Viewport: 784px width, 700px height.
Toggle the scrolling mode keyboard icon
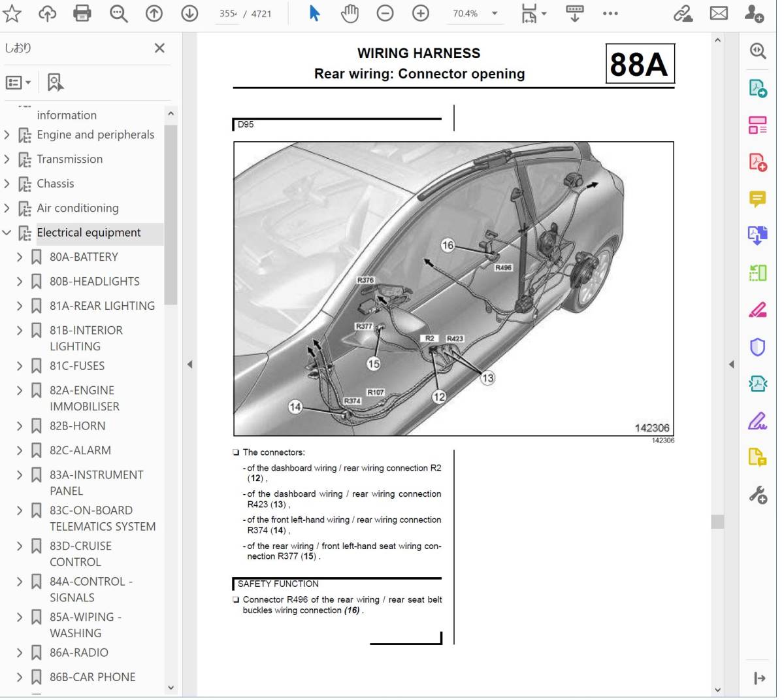[575, 13]
